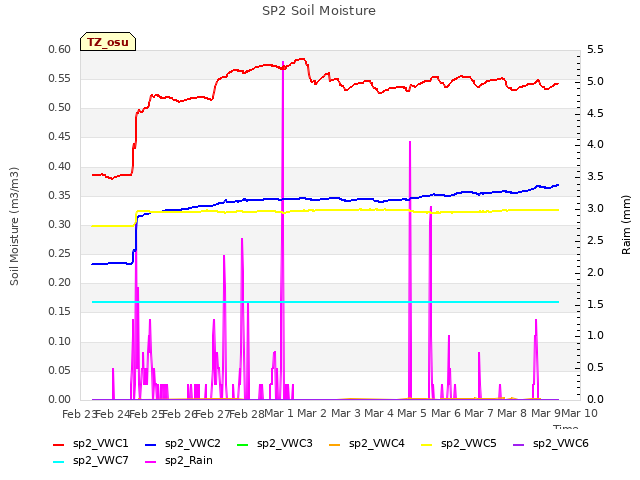This screenshot has height=480, width=640.
Task: Click the chart title SP2 Soil Moisture
Action: pyautogui.click(x=319, y=11)
